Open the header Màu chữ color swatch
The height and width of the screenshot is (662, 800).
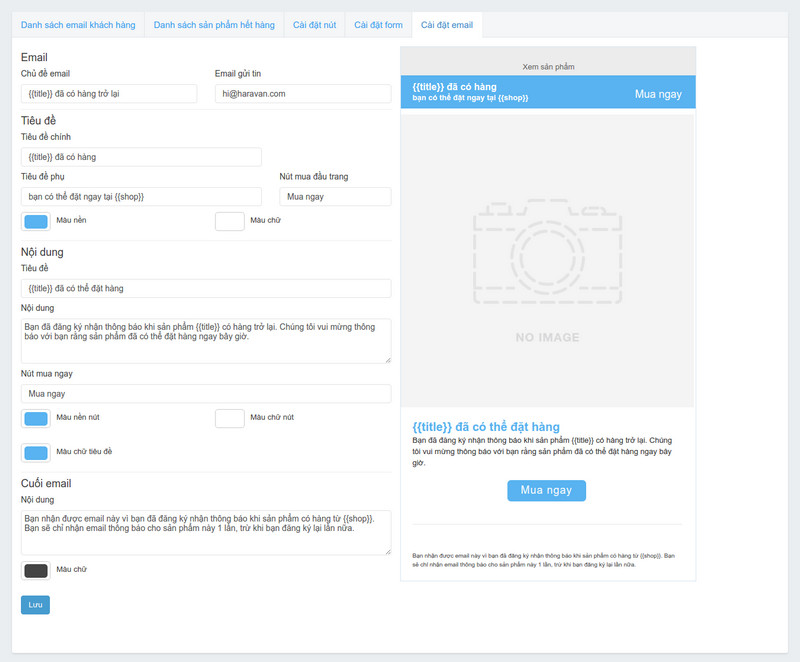point(230,222)
